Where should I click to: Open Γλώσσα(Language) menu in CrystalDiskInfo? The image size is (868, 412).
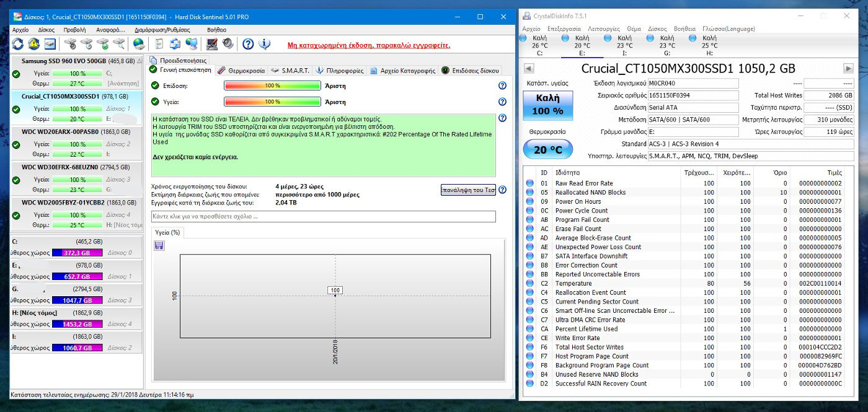729,28
